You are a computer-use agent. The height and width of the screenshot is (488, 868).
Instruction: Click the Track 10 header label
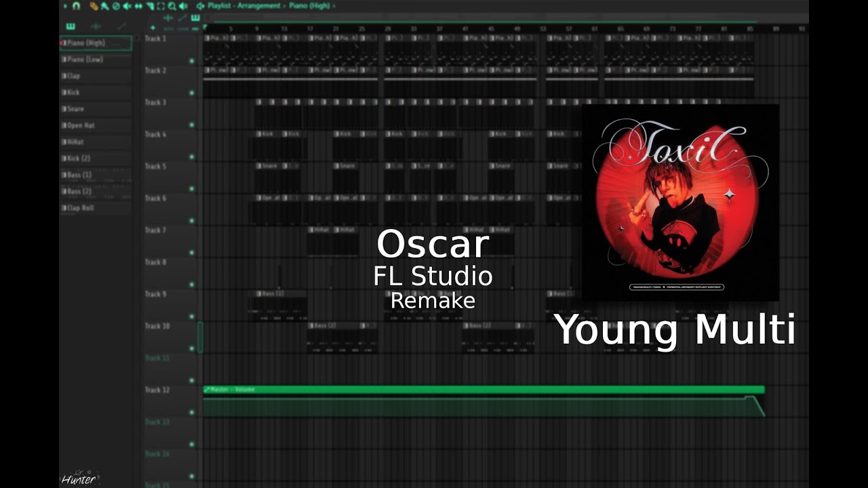pos(157,326)
